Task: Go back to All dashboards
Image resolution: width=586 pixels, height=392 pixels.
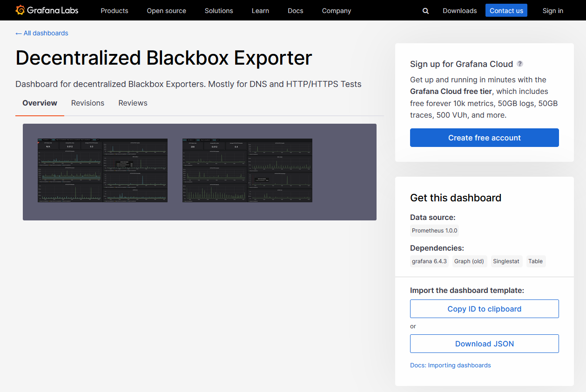Action: tap(42, 33)
